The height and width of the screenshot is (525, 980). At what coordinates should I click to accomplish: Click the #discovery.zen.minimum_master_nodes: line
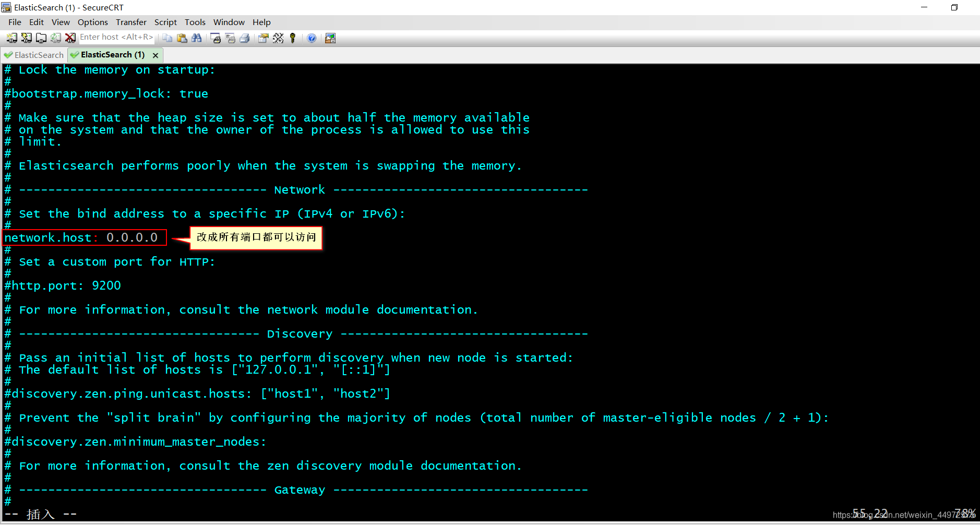pyautogui.click(x=135, y=442)
